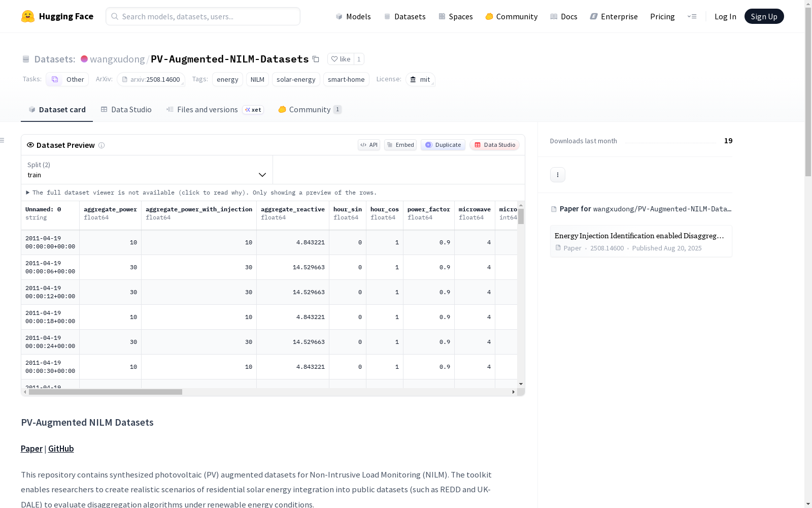Click the dataset title PV-Augmented-NILM-Datasets
Viewport: 812px width, 508px height.
[x=230, y=59]
